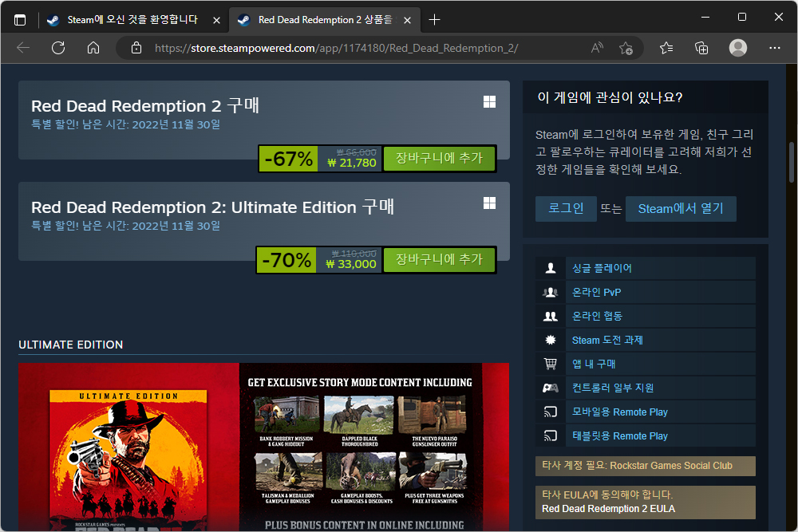Click the address bar URL
The width and height of the screenshot is (798, 532).
[337, 48]
